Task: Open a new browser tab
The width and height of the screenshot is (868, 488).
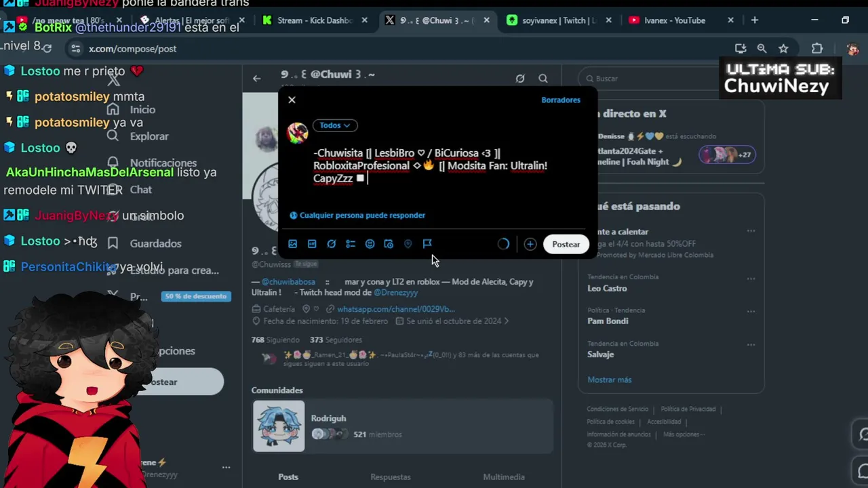Action: point(754,20)
